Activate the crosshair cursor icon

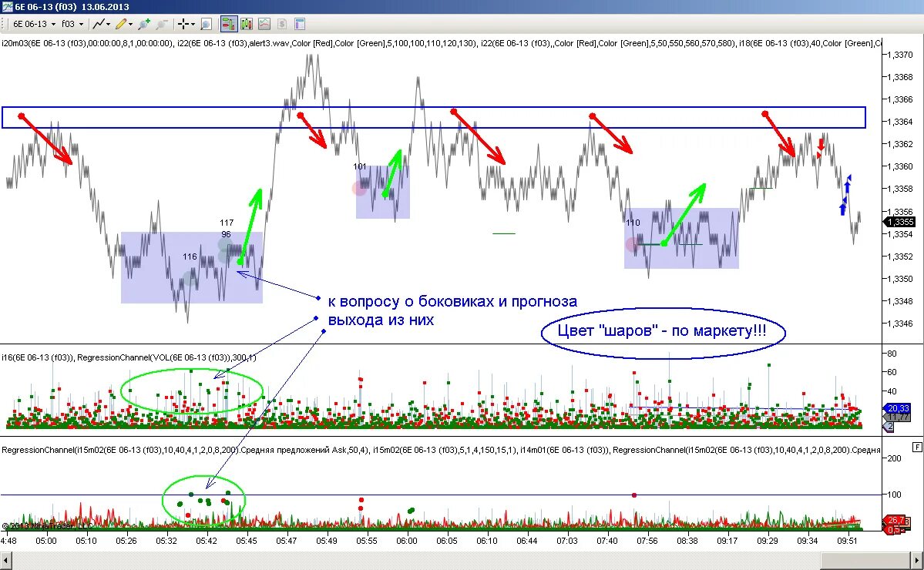click(x=183, y=24)
